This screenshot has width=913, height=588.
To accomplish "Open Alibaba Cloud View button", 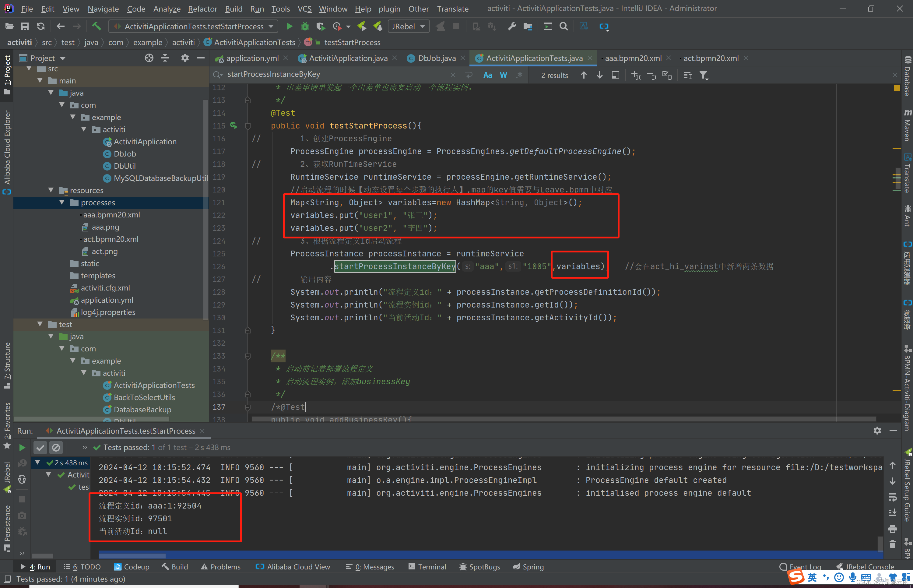I will point(293,567).
